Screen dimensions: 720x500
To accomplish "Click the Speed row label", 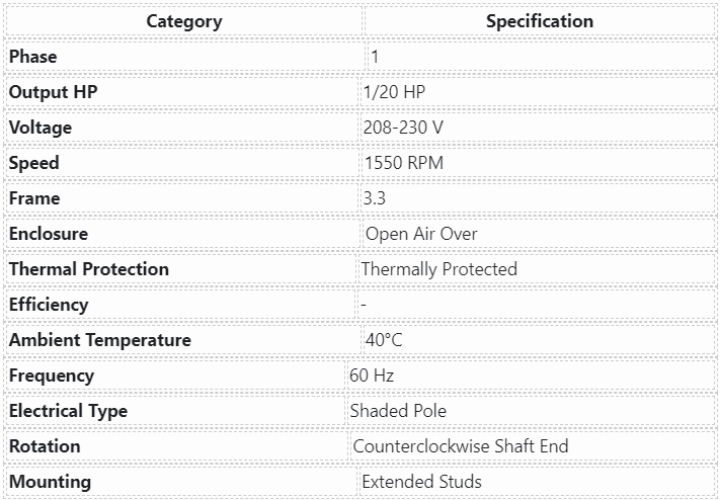I will coord(34,163).
